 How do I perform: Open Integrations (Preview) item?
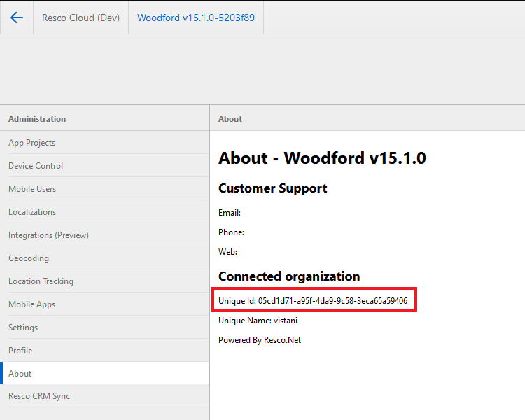click(48, 235)
